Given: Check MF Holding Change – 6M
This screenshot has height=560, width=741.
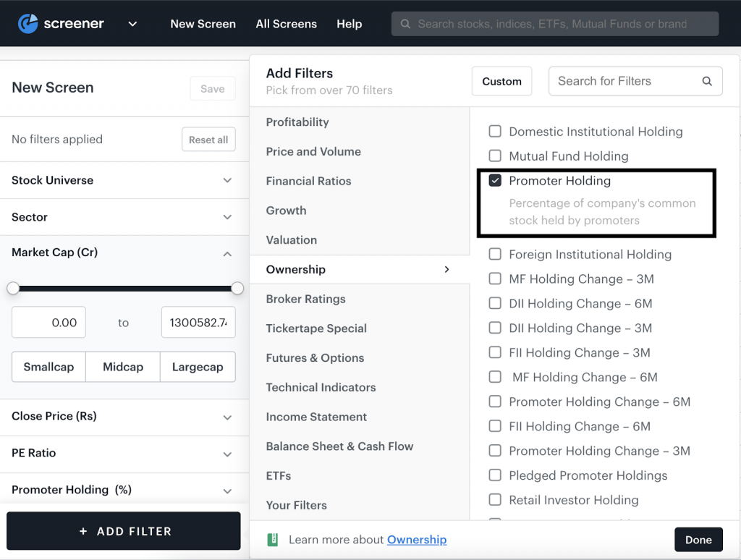Looking at the screenshot, I should [x=495, y=377].
